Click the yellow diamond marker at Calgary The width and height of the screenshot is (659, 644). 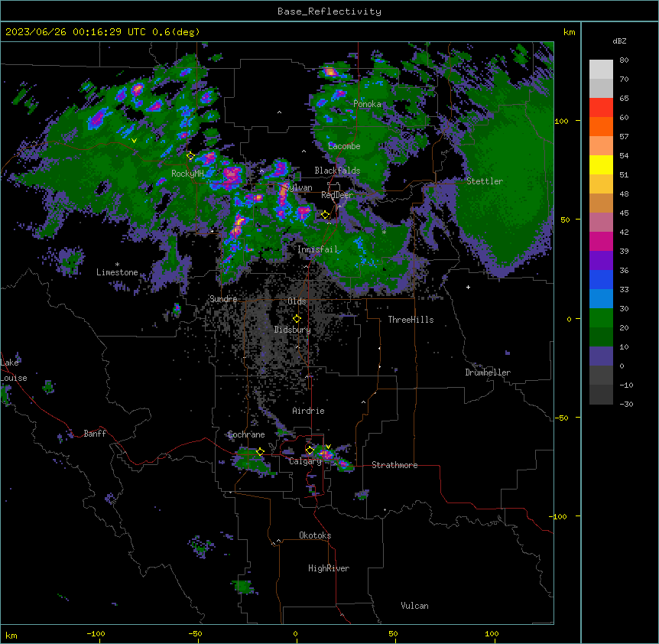pyautogui.click(x=310, y=450)
